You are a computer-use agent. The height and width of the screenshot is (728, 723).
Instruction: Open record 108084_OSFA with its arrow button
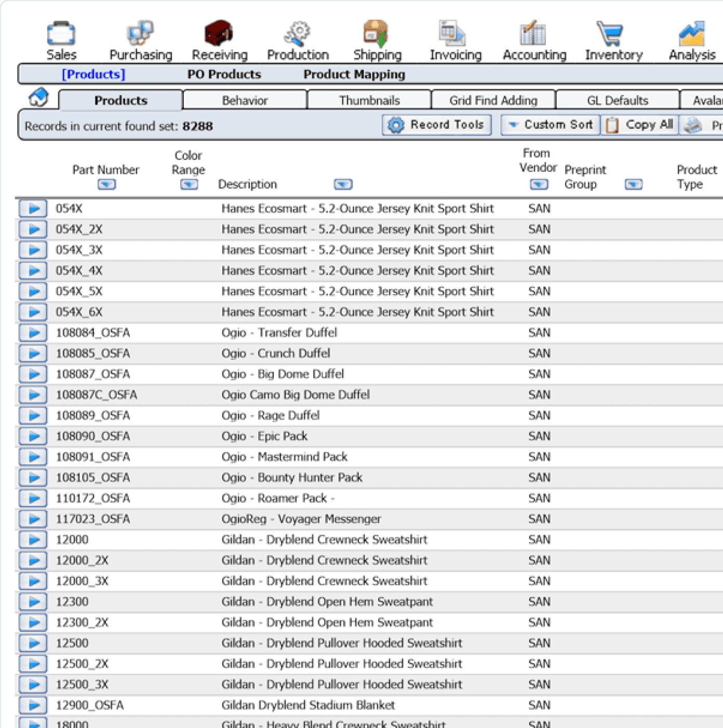(34, 333)
